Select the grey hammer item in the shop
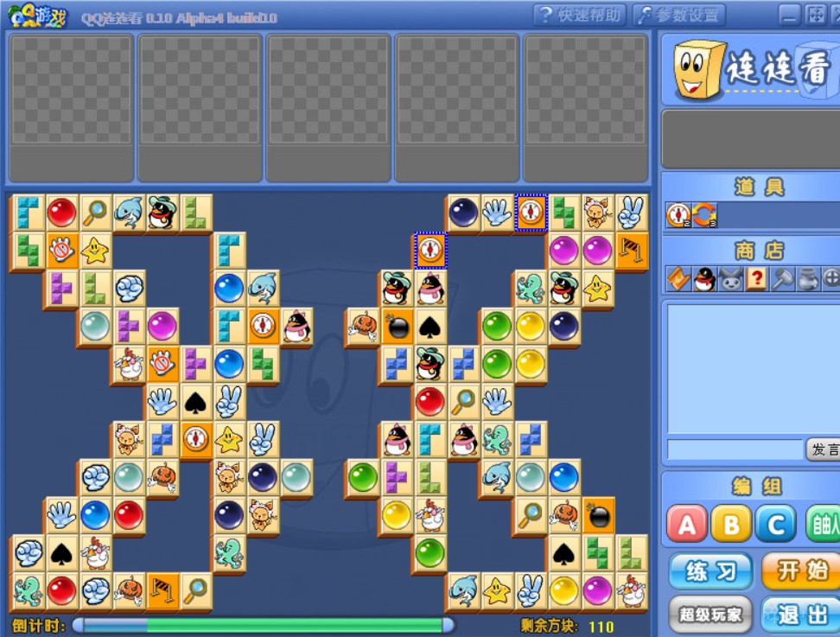 pos(781,278)
